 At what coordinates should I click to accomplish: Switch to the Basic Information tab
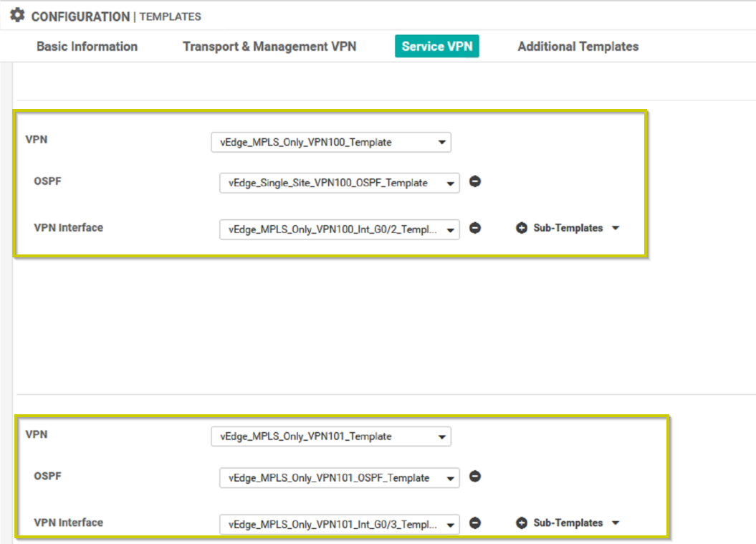(x=87, y=47)
